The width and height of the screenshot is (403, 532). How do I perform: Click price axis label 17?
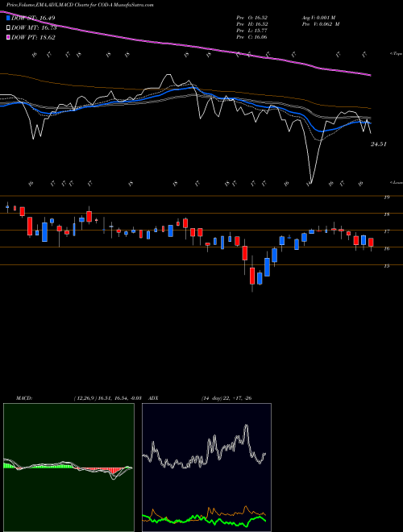tap(387, 231)
